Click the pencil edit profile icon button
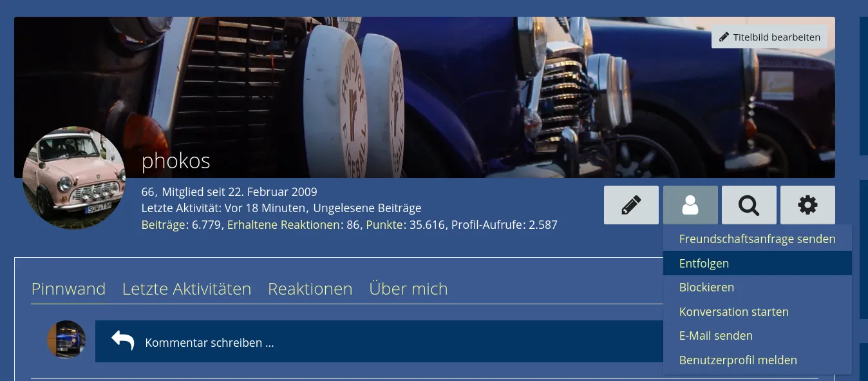The image size is (868, 381). click(631, 205)
